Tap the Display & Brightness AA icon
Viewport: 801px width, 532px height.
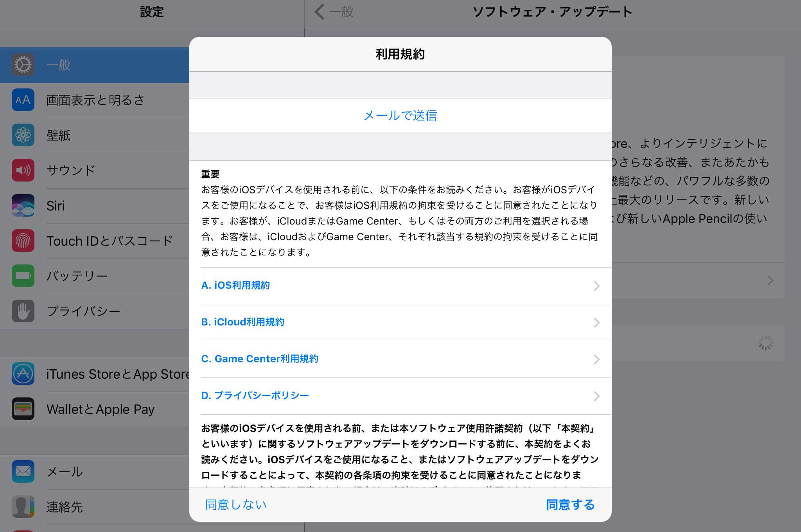coord(23,100)
